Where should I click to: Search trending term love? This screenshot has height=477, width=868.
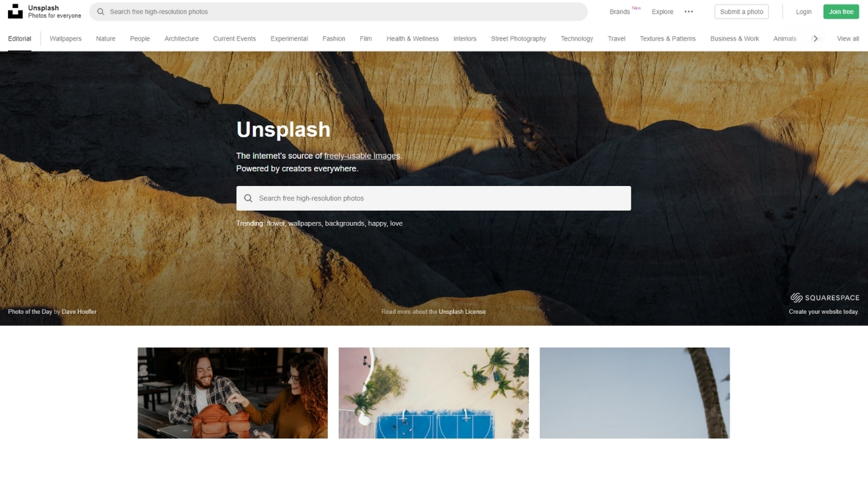click(x=396, y=223)
